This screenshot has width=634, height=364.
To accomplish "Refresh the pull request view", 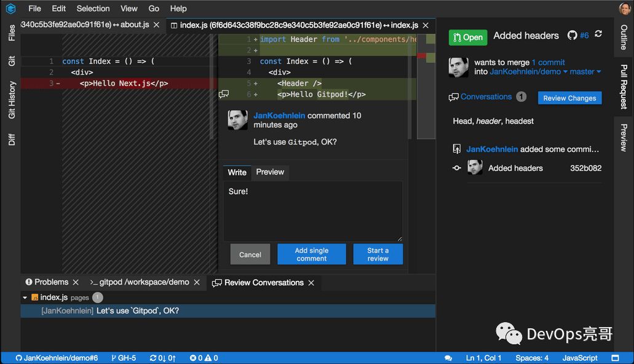I will tap(598, 34).
